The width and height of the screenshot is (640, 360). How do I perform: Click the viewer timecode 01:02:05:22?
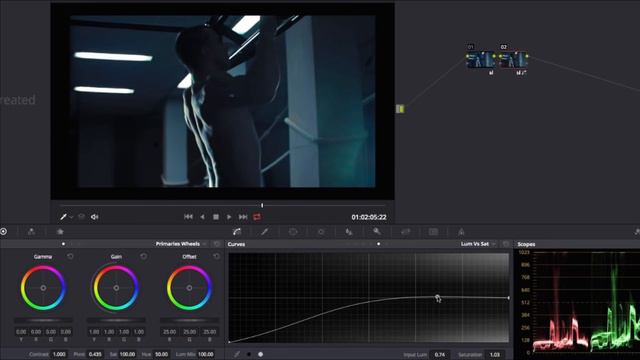[x=369, y=217]
